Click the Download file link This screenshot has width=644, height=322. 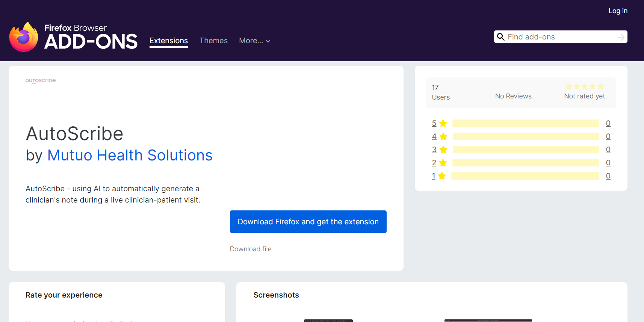(251, 249)
